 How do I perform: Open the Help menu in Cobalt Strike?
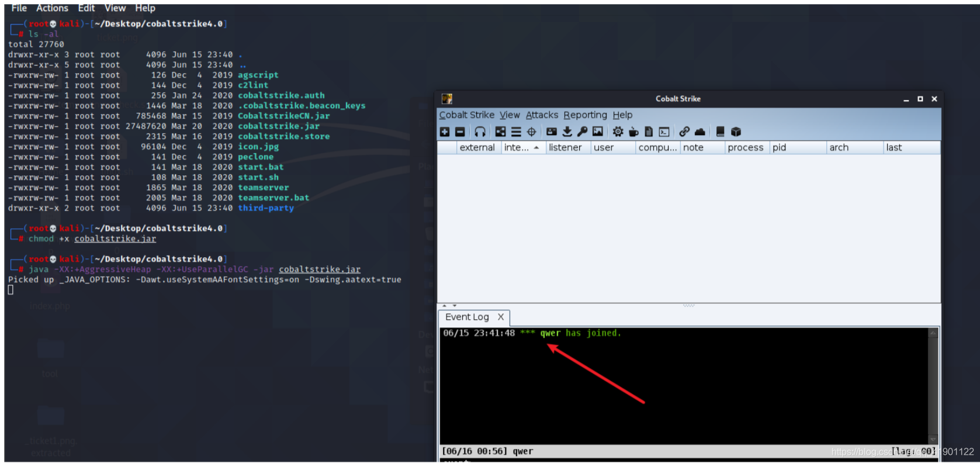622,115
